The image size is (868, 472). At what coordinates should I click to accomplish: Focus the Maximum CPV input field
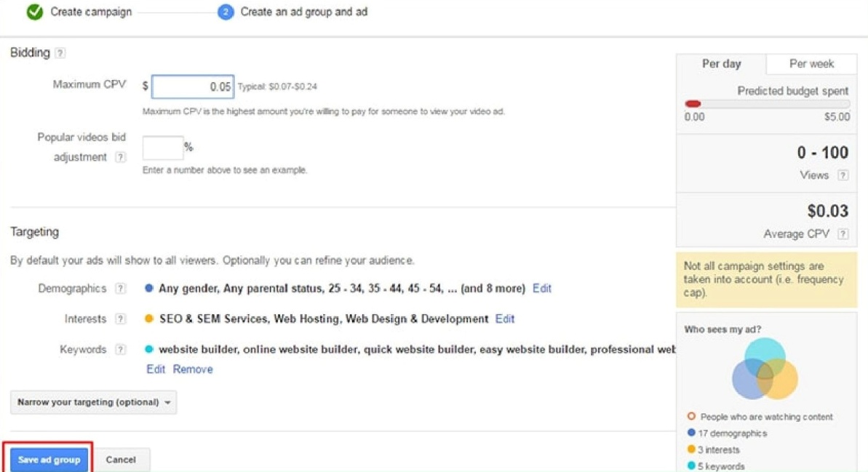pyautogui.click(x=193, y=87)
